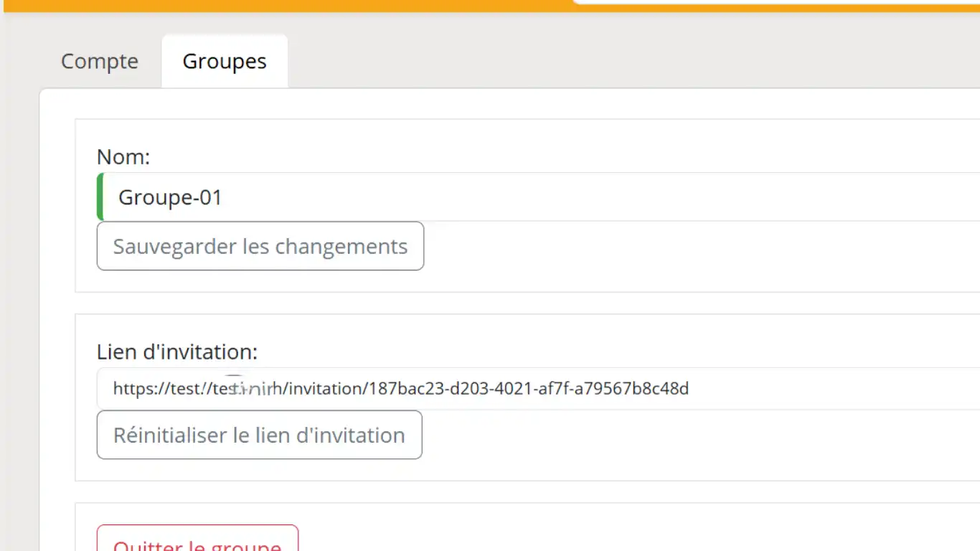Select the Groupes tab
The height and width of the screenshot is (551, 980).
224,61
